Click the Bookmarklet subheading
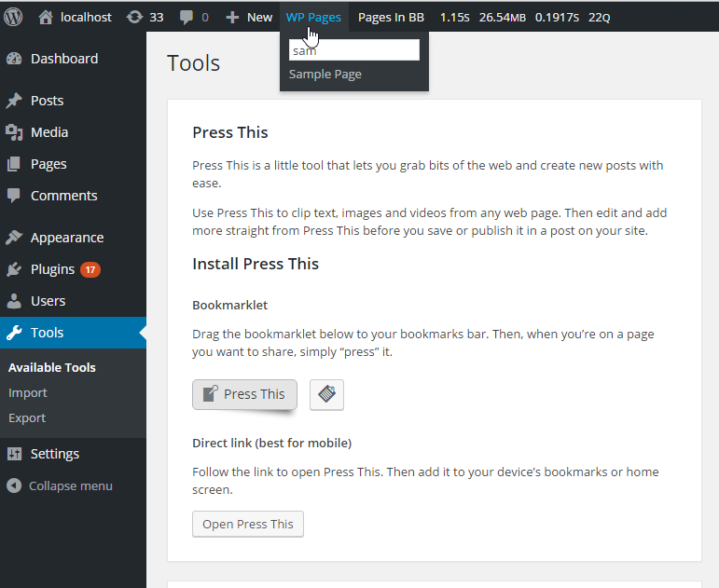Screen dimensions: 719x588 (x=229, y=306)
